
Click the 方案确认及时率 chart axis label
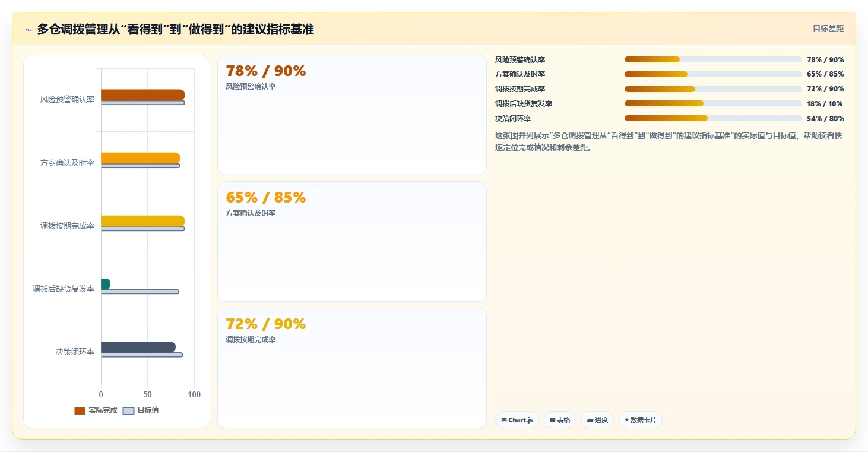pos(67,163)
